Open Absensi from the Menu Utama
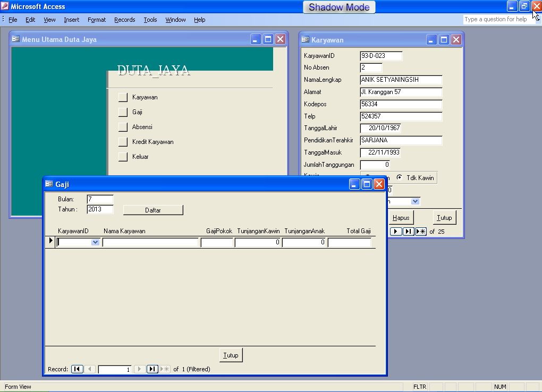Viewport: 542px width, 392px height. [x=123, y=127]
